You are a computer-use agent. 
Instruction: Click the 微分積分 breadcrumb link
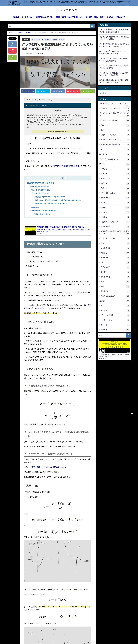point(28,33)
